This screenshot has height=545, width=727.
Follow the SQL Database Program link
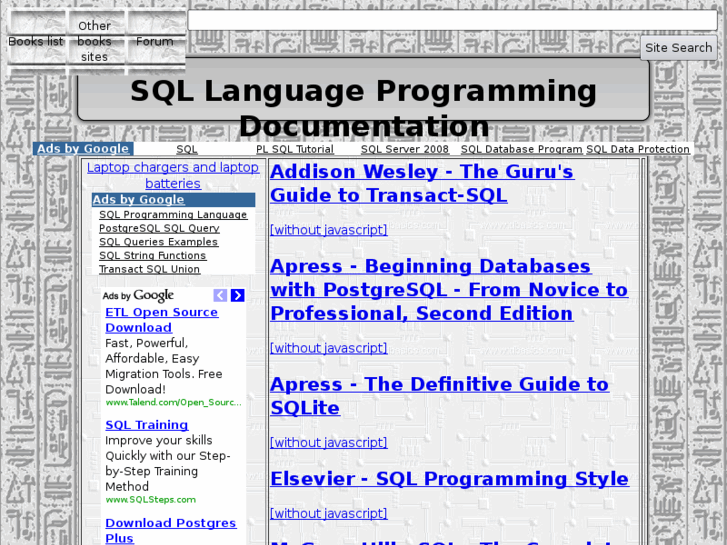(x=522, y=149)
